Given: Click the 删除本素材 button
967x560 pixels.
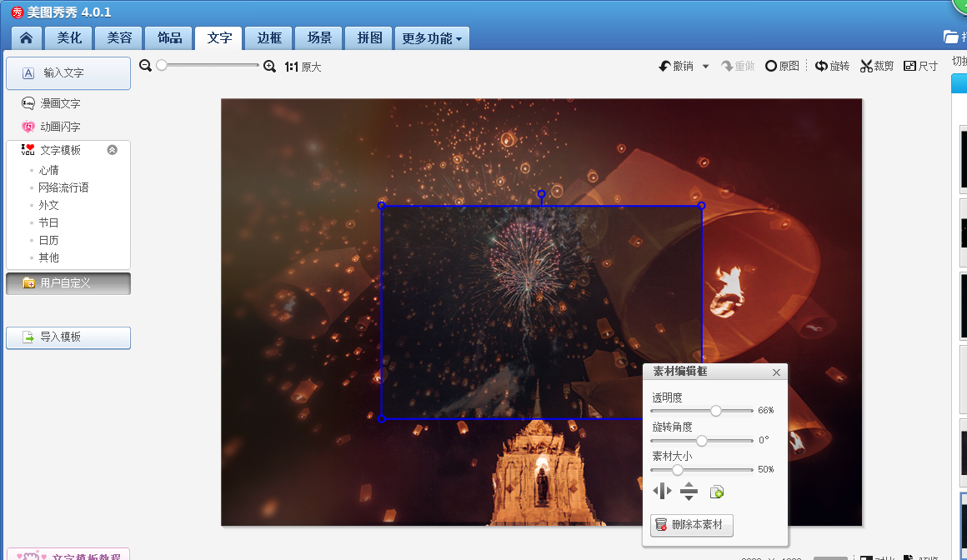Looking at the screenshot, I should tap(692, 525).
